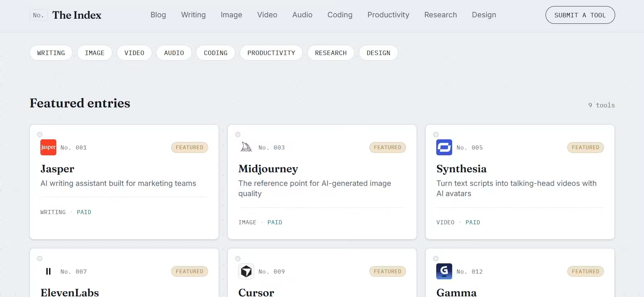
Task: Click the 'No. 001' entry number
Action: [74, 147]
